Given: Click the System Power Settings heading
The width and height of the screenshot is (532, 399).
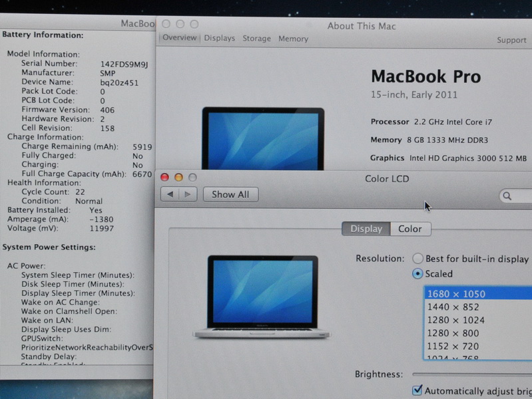Looking at the screenshot, I should (49, 247).
